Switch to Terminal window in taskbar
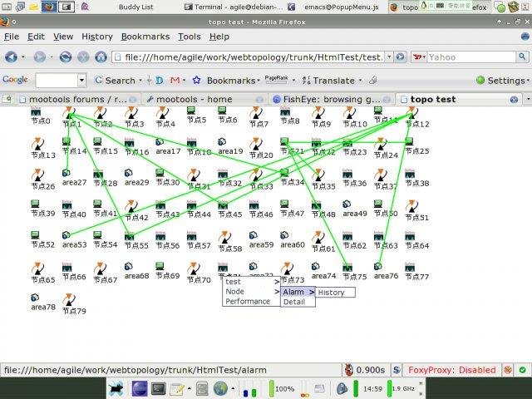 pos(234,7)
